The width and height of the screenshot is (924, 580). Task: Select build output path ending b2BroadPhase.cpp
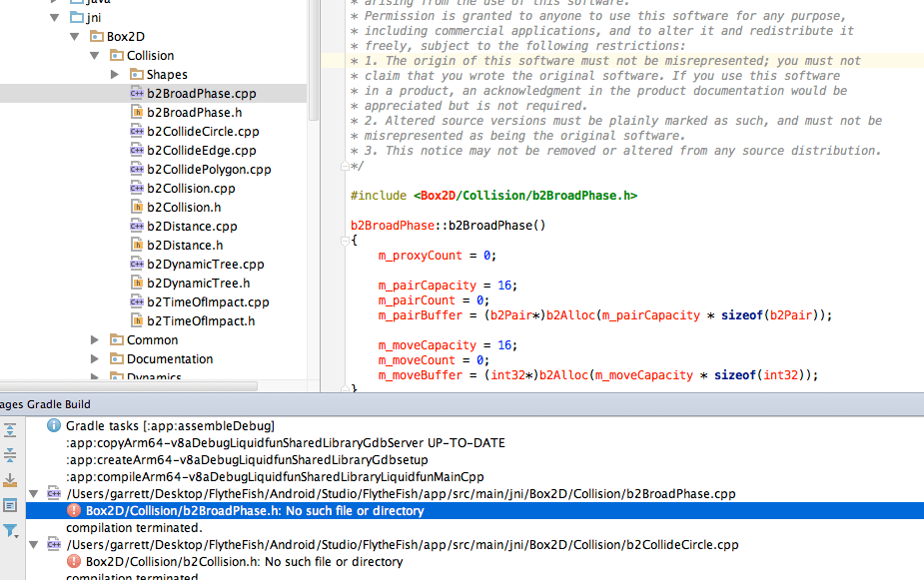click(401, 494)
